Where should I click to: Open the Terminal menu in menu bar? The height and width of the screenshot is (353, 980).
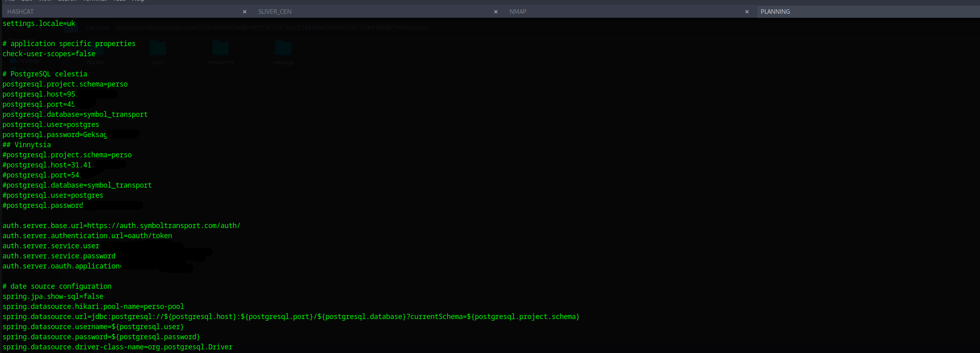click(95, 1)
